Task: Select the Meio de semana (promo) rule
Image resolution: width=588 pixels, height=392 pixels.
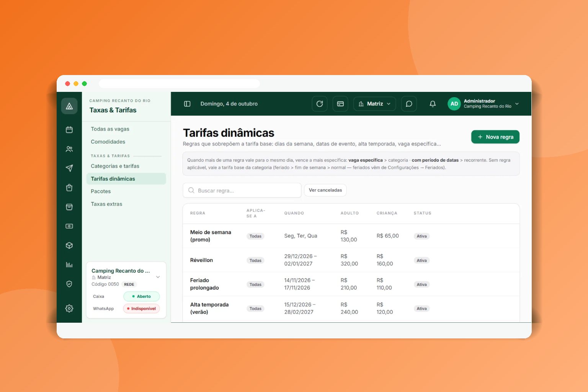Action: pyautogui.click(x=211, y=236)
